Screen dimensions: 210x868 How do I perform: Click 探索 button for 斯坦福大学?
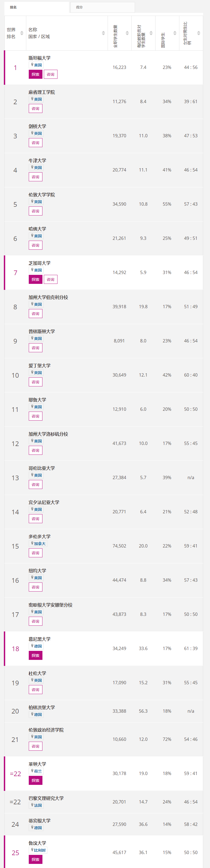pos(35,74)
